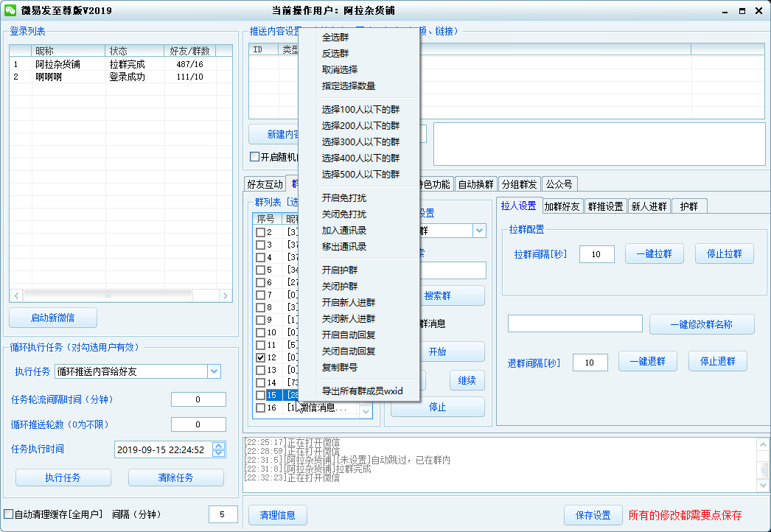
Task: Click the 清理信息 button
Action: 278,515
